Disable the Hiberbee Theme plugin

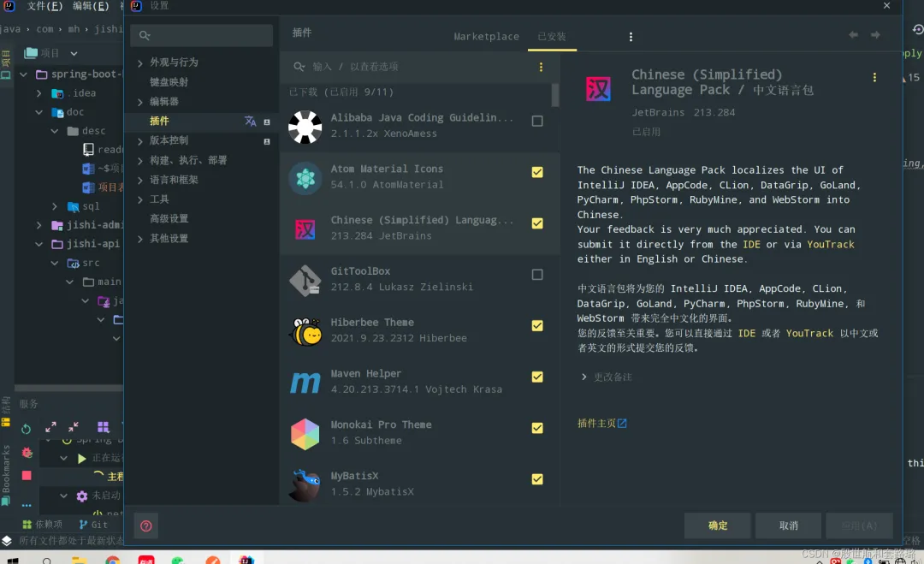tap(536, 326)
